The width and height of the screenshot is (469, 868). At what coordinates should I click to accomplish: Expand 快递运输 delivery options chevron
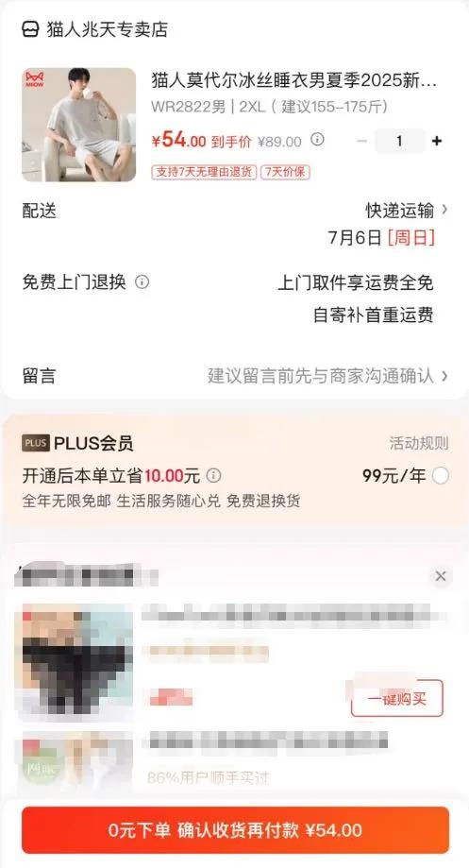tap(444, 210)
